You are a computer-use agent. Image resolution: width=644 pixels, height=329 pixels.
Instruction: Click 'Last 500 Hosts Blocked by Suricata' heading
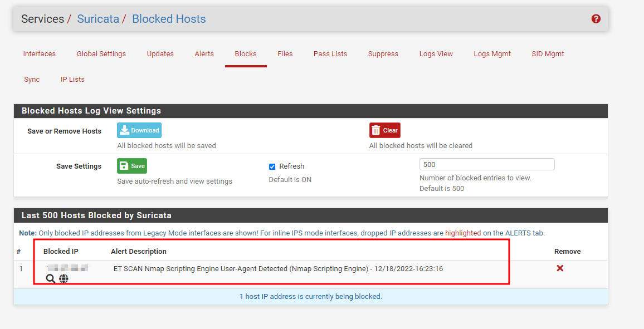point(96,215)
